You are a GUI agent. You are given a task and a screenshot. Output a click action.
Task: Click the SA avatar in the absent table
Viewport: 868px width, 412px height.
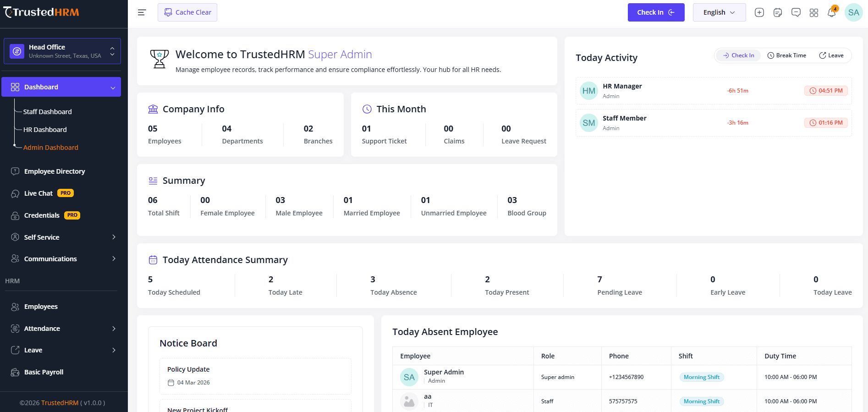pyautogui.click(x=409, y=377)
